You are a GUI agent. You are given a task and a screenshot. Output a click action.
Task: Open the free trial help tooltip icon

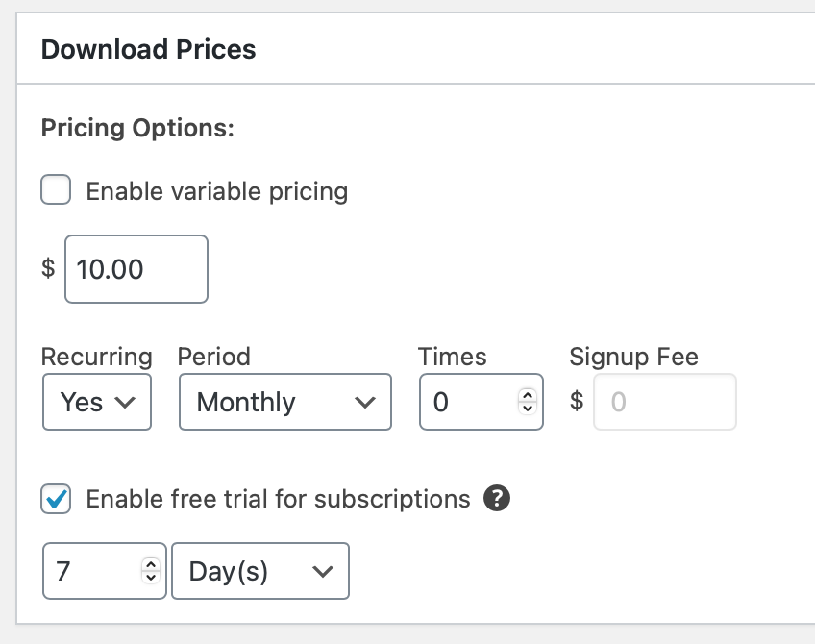(x=496, y=498)
